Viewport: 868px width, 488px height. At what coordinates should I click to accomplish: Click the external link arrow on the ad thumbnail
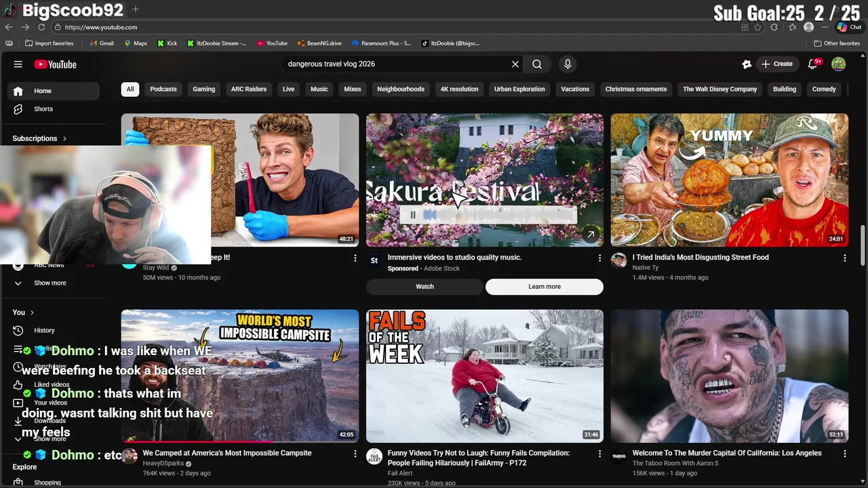[x=591, y=235]
